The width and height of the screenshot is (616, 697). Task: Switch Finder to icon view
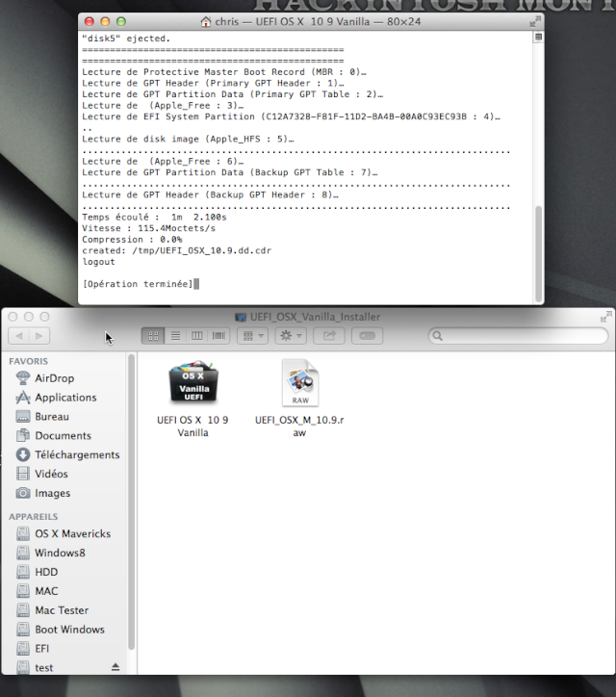click(153, 336)
